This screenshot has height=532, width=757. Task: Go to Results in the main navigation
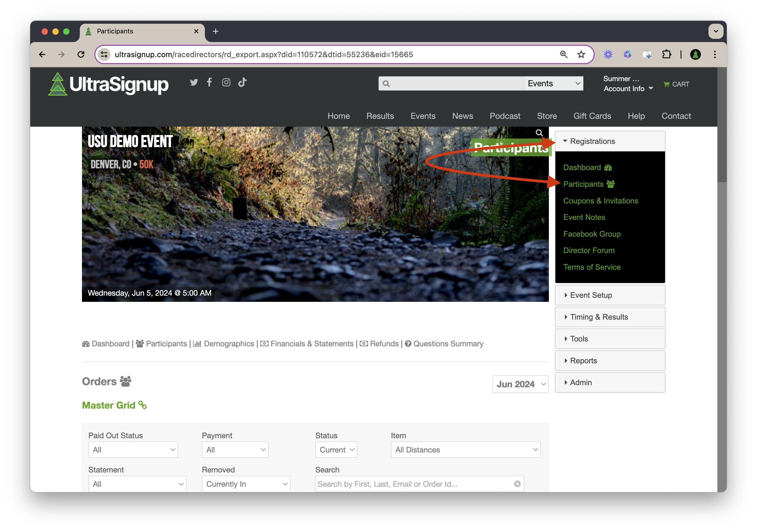click(380, 116)
